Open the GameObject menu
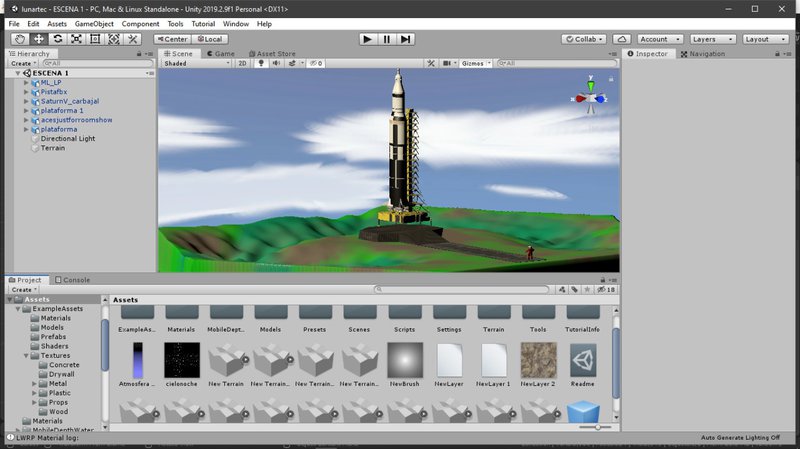800x449 pixels. pos(95,23)
